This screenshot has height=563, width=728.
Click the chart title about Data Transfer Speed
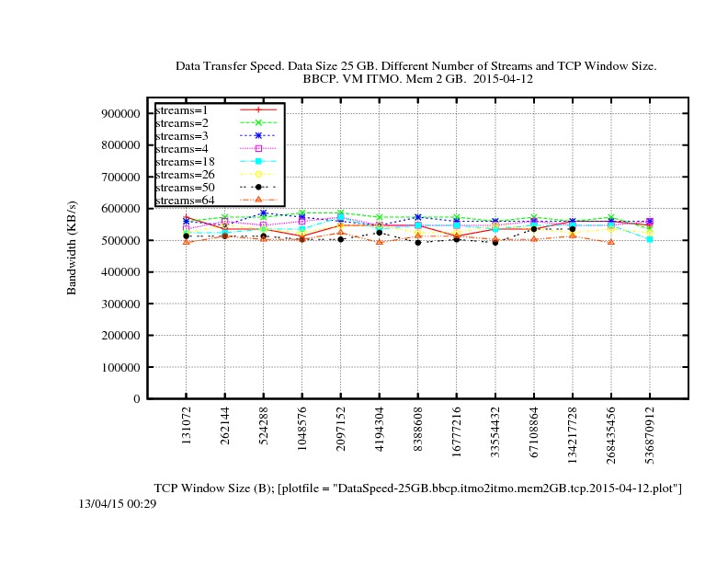tap(415, 67)
